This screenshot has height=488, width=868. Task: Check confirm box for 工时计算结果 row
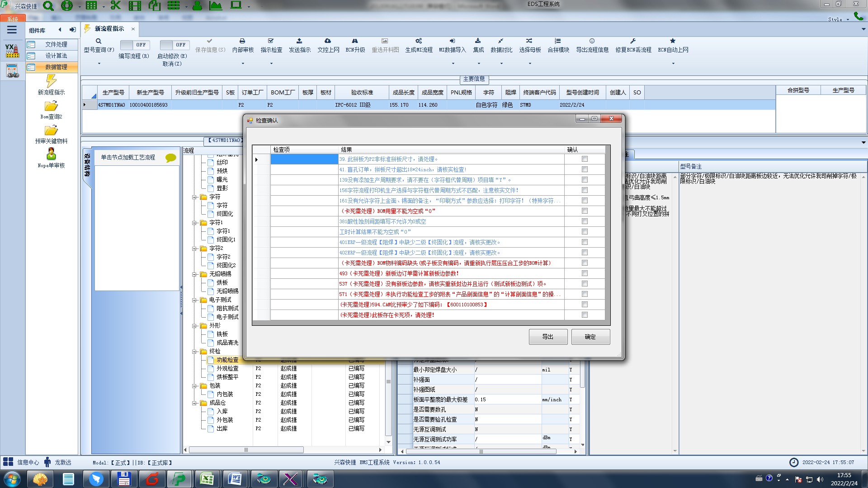pyautogui.click(x=585, y=232)
